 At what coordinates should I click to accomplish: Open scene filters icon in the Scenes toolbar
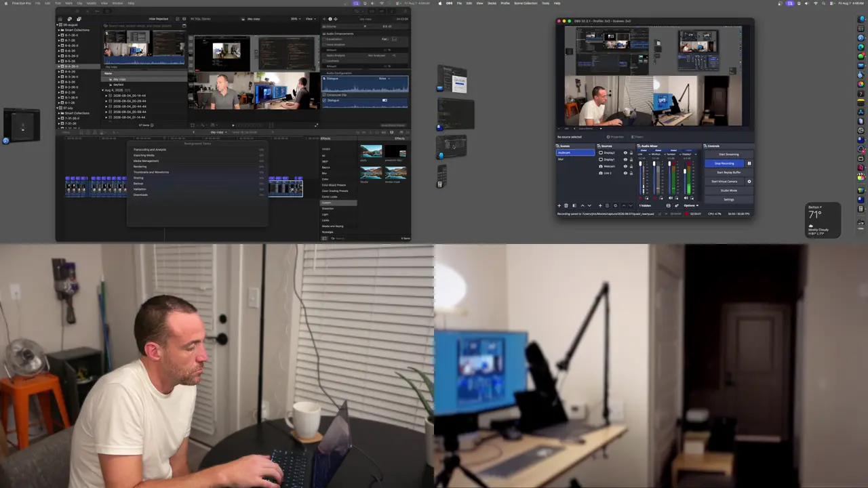click(x=574, y=205)
